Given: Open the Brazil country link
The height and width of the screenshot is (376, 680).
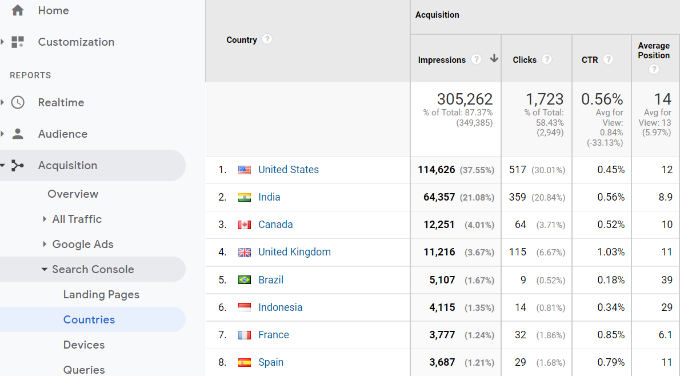Looking at the screenshot, I should pyautogui.click(x=271, y=280).
